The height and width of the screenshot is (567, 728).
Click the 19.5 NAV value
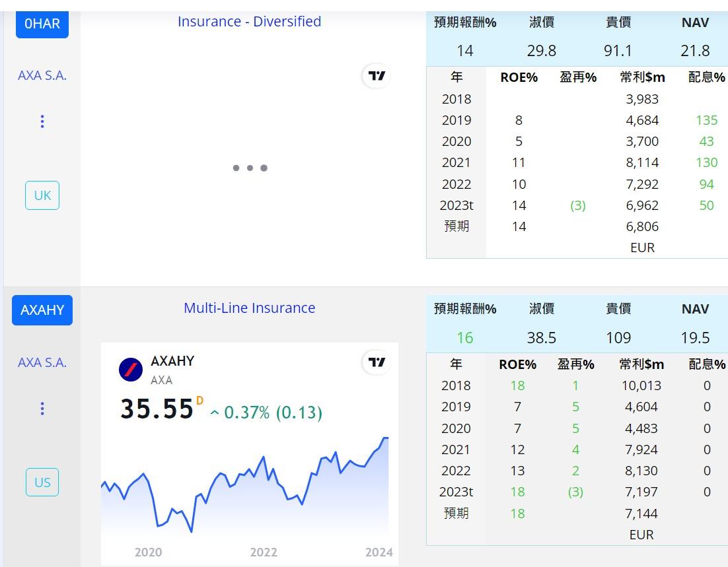click(x=695, y=338)
